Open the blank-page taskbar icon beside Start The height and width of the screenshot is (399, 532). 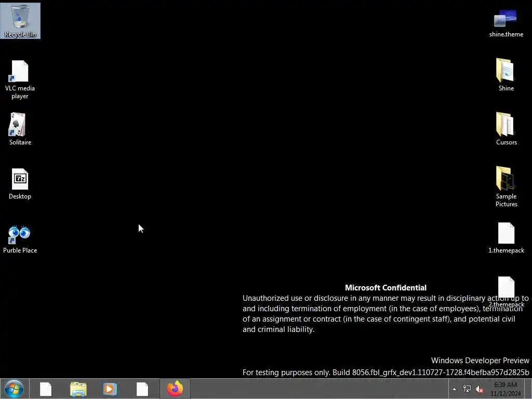[46, 389]
